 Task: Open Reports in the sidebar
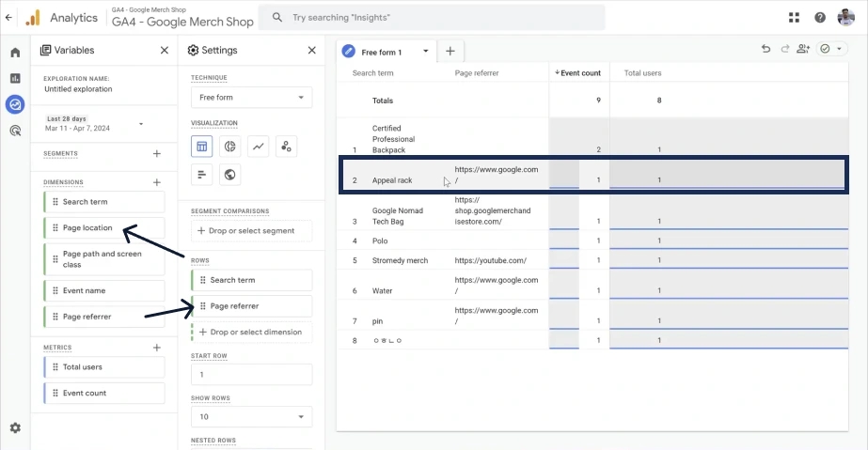[15, 79]
